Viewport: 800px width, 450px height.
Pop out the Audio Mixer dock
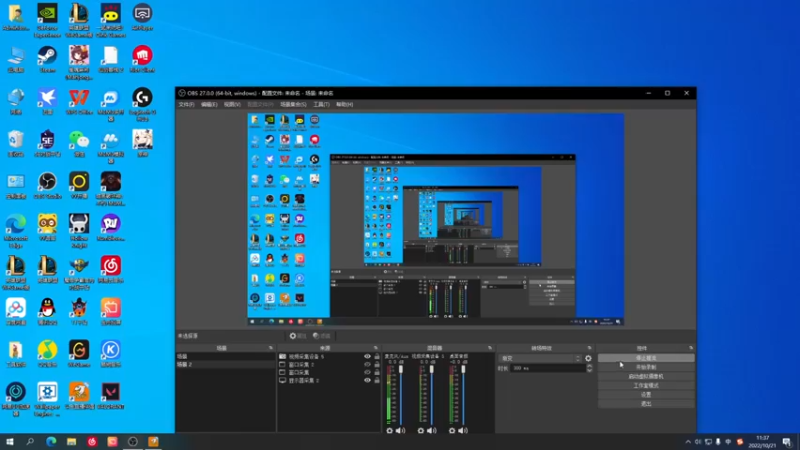click(x=490, y=348)
